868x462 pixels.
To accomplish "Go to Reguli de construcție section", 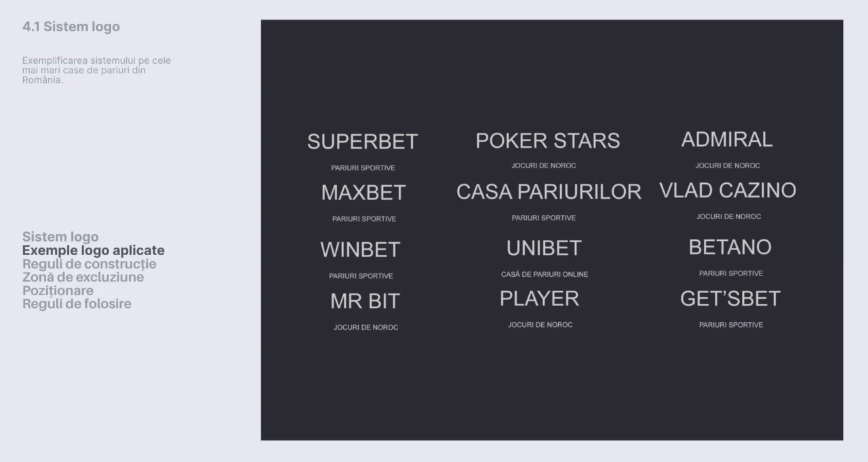I will tap(89, 264).
